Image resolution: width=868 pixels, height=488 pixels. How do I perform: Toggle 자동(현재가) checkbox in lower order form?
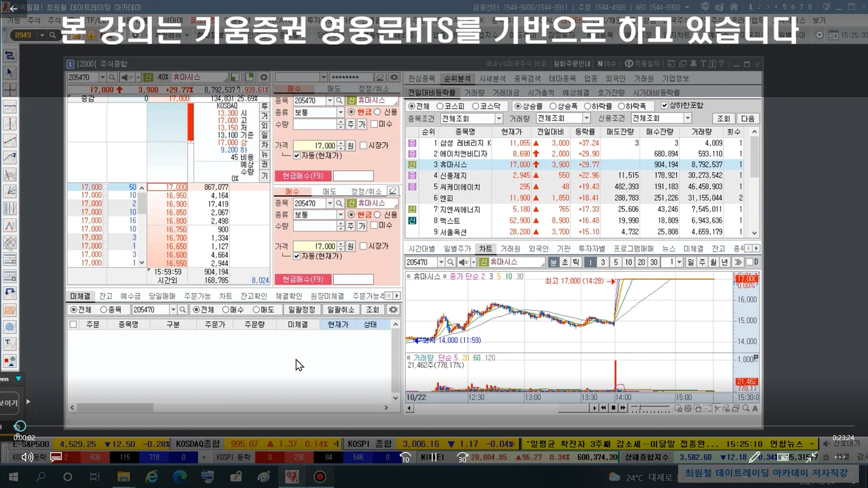[x=297, y=256]
